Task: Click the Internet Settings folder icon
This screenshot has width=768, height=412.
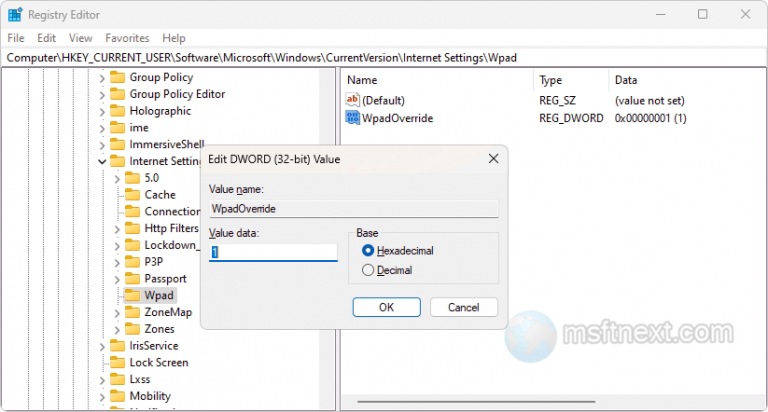Action: 118,161
